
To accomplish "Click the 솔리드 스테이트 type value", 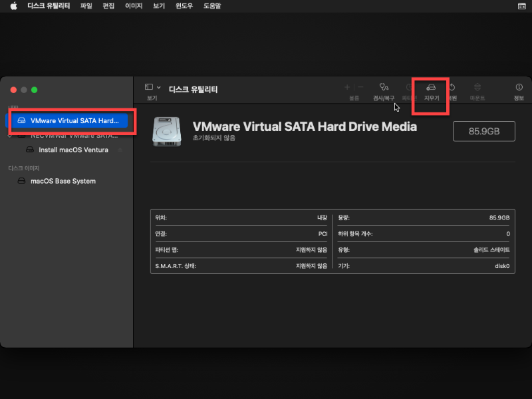I will click(491, 250).
